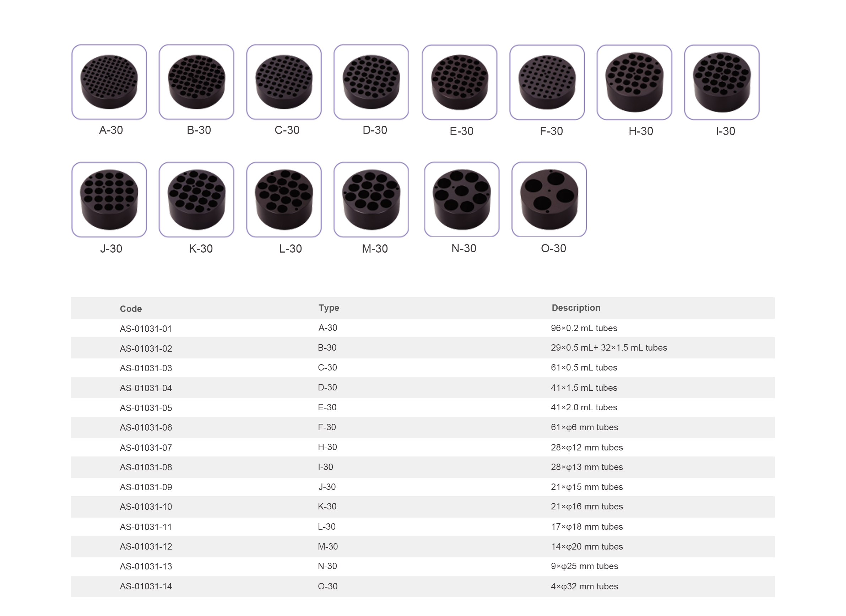Click '29×0.5 mL+ 32×1.5 mL tubes' description
846x616 pixels.
(609, 348)
